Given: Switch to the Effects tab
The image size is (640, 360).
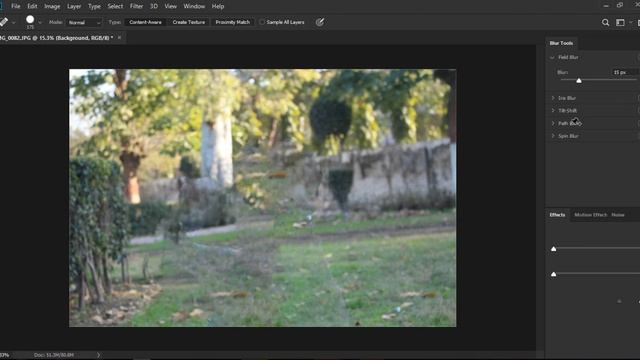Looking at the screenshot, I should (x=557, y=215).
